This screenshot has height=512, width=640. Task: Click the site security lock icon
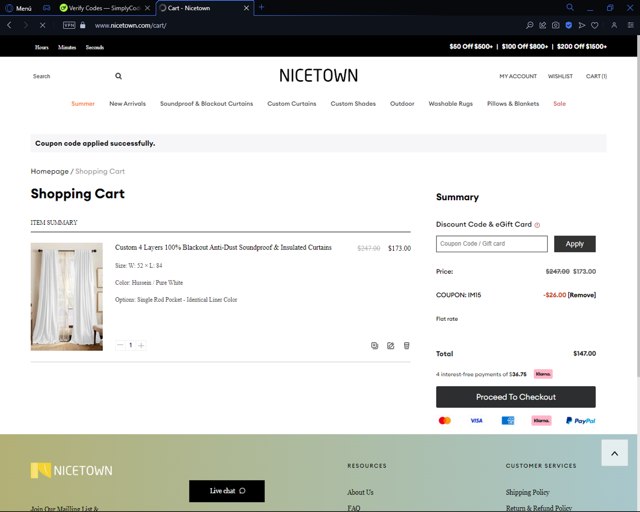(83, 25)
